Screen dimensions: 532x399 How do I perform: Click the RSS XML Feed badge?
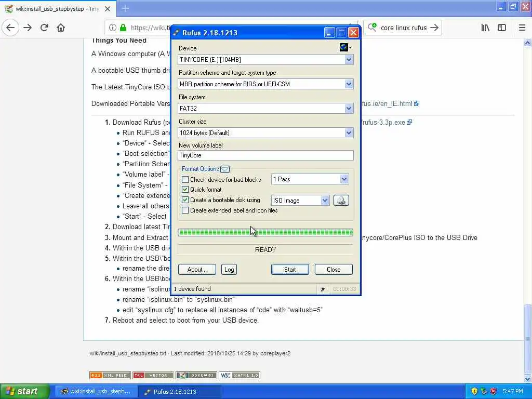pyautogui.click(x=110, y=375)
